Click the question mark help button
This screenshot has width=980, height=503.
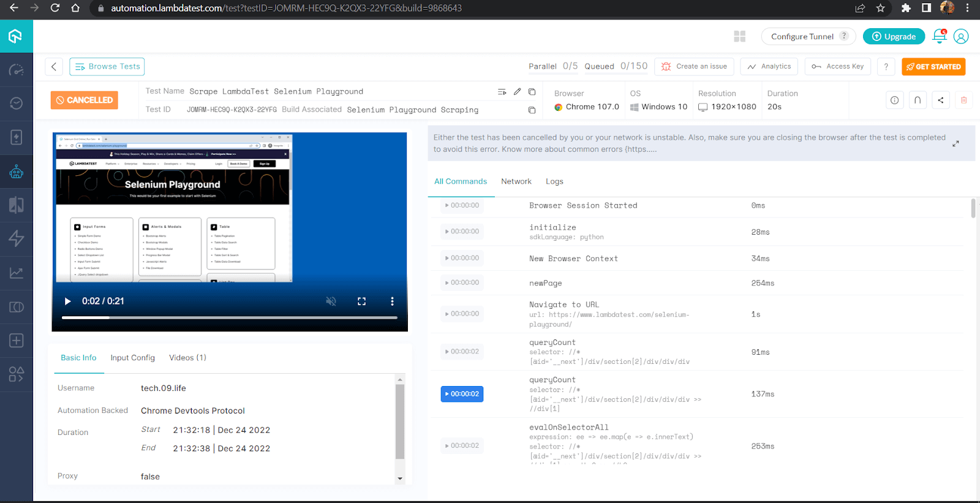point(886,66)
